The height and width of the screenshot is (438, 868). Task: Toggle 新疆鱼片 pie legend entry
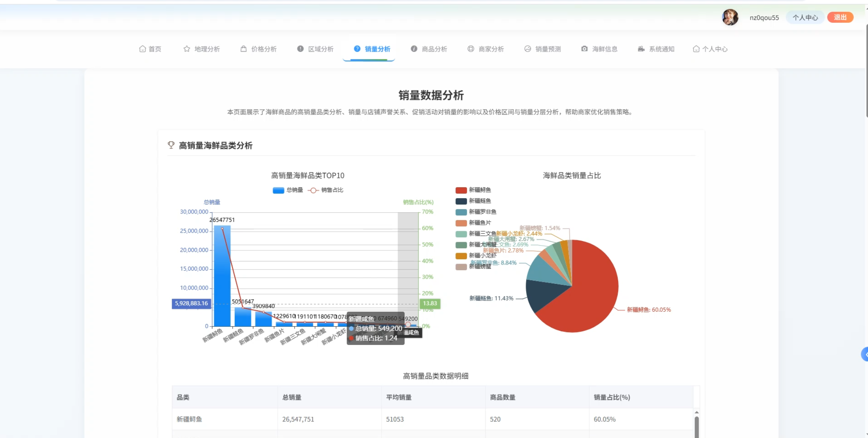[473, 223]
